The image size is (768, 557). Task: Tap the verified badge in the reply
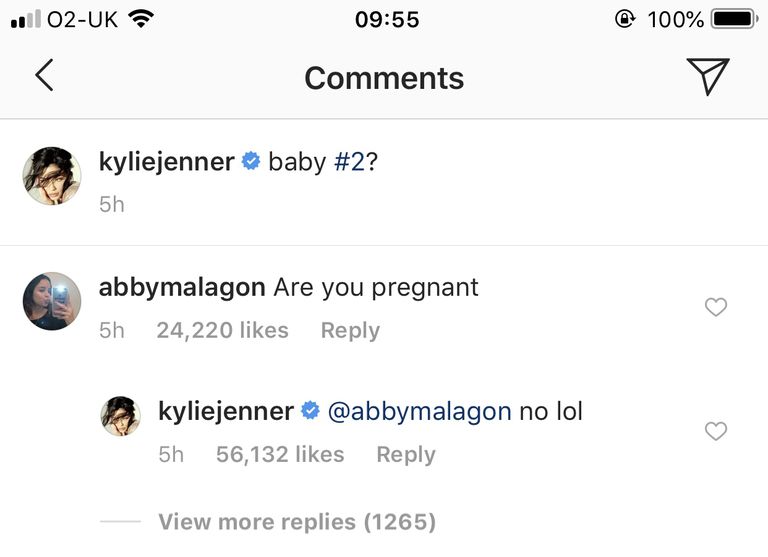pos(310,411)
